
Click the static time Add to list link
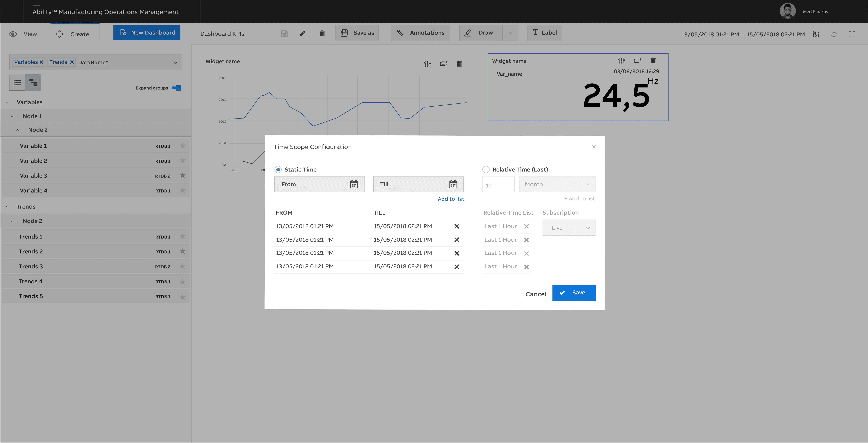[448, 199]
